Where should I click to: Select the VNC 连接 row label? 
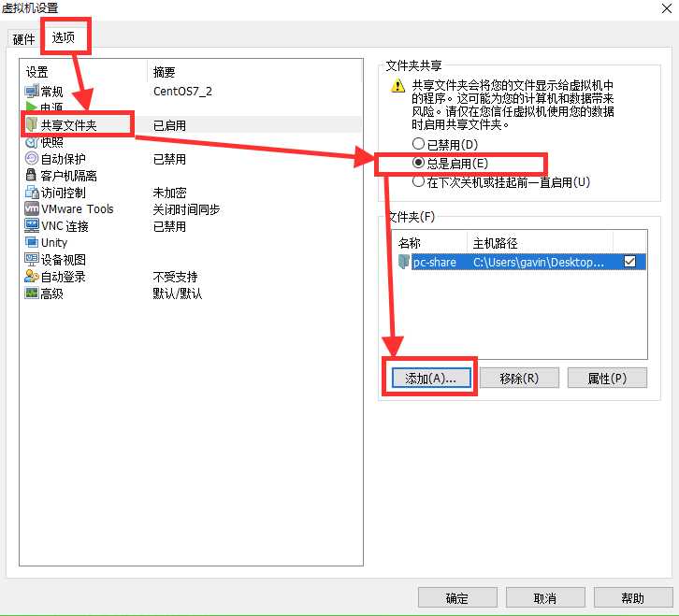(x=65, y=226)
